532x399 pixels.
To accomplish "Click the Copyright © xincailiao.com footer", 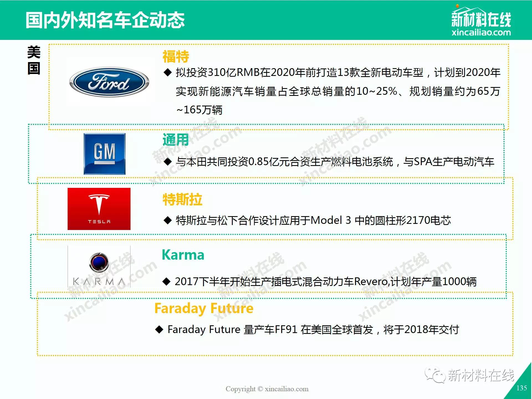I will point(267,389).
